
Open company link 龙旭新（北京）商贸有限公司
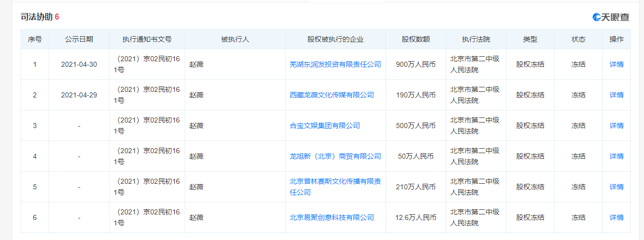tap(335, 156)
